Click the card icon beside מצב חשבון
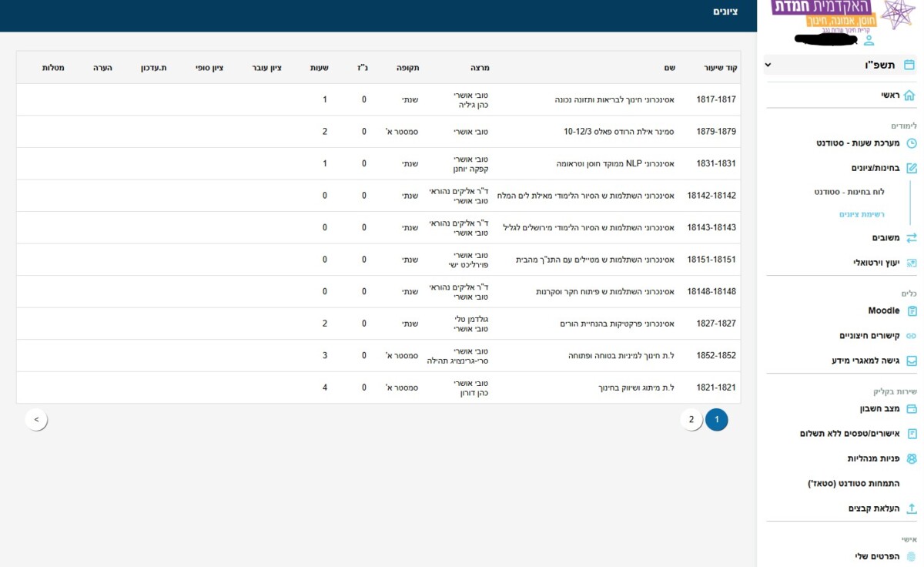 point(912,409)
